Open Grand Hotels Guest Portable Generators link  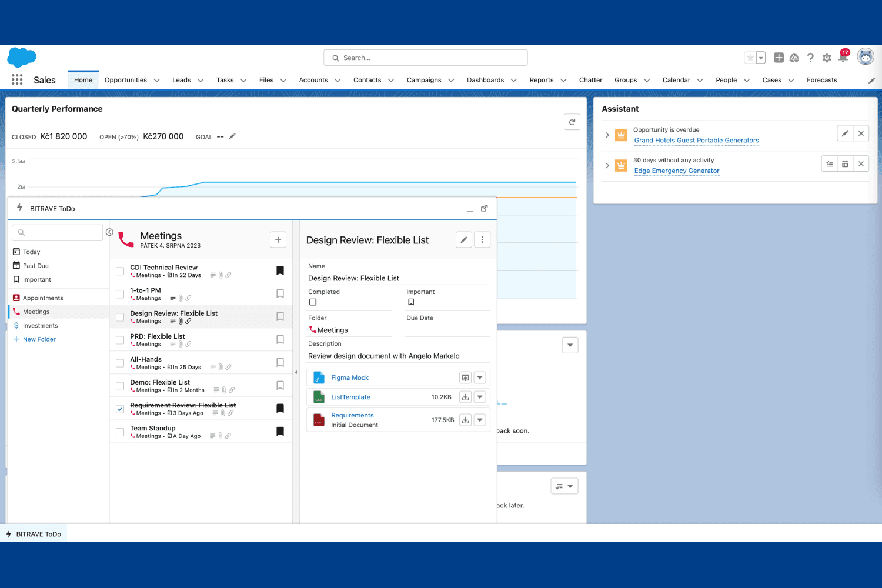[696, 141]
